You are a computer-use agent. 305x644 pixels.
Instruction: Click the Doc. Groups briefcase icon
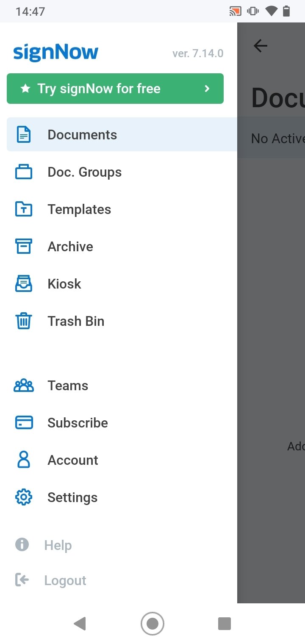(x=24, y=172)
